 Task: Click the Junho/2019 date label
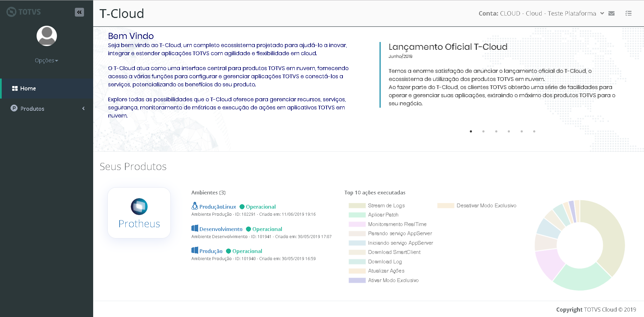coord(400,57)
